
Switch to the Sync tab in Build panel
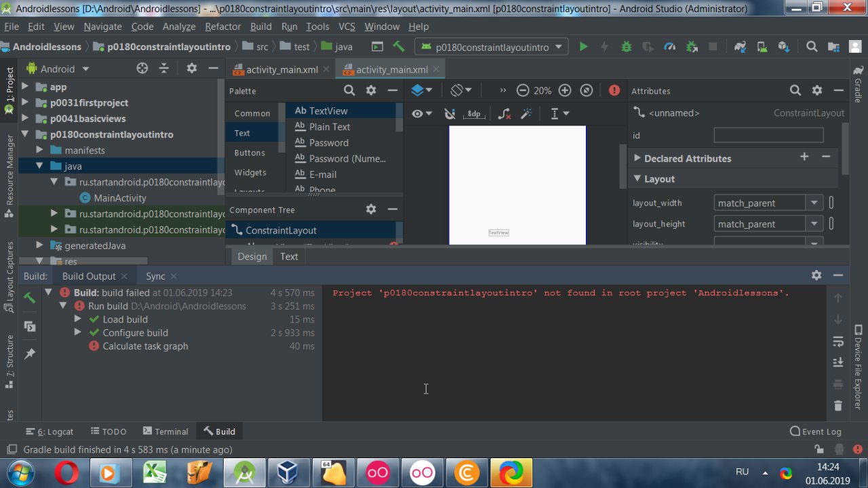(155, 276)
